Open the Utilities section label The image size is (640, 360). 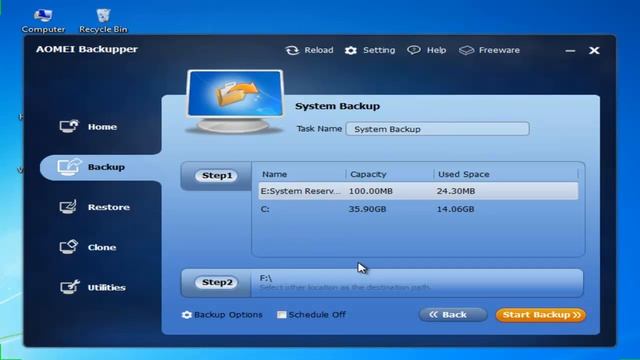pos(107,287)
